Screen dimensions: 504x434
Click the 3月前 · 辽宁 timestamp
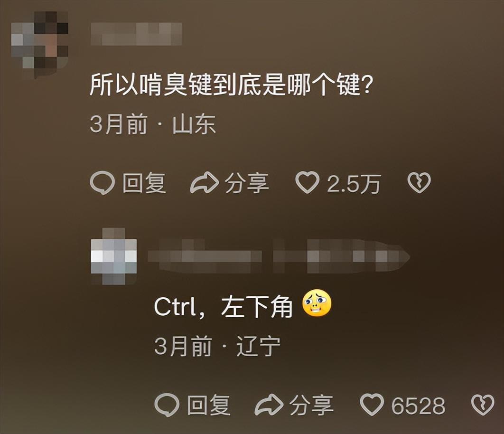pos(217,346)
